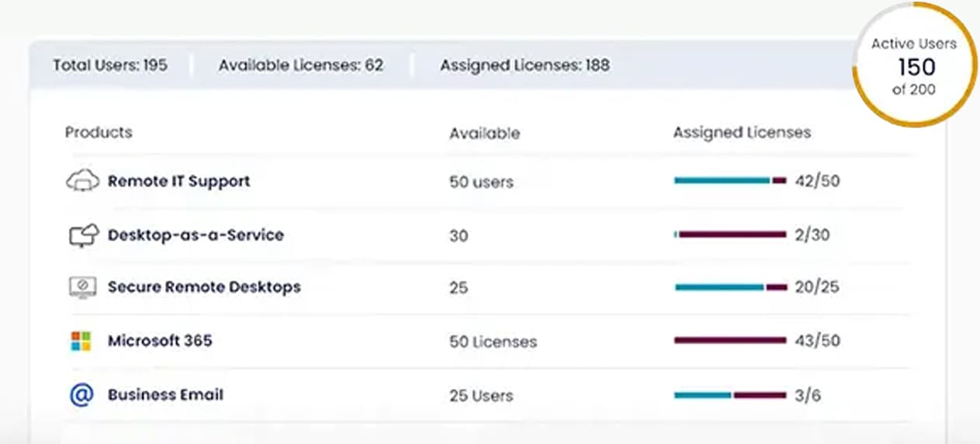Select the Secure Remote Desktops row label
This screenshot has height=444, width=980.
[x=203, y=287]
